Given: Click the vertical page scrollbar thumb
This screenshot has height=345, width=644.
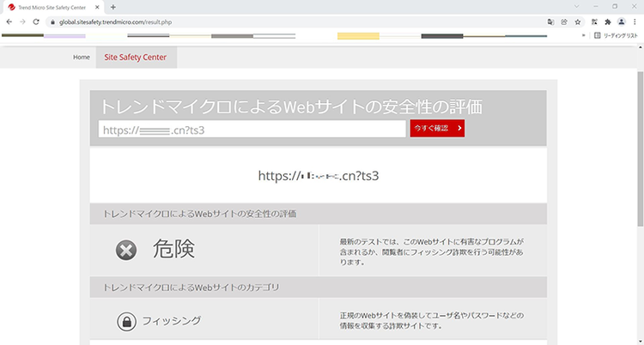Looking at the screenshot, I should point(640,148).
